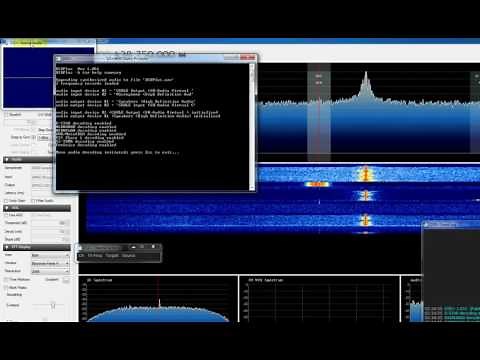Enable the Time Markers checkbox
Image resolution: width=480 pixels, height=360 pixels.
(x=6, y=280)
